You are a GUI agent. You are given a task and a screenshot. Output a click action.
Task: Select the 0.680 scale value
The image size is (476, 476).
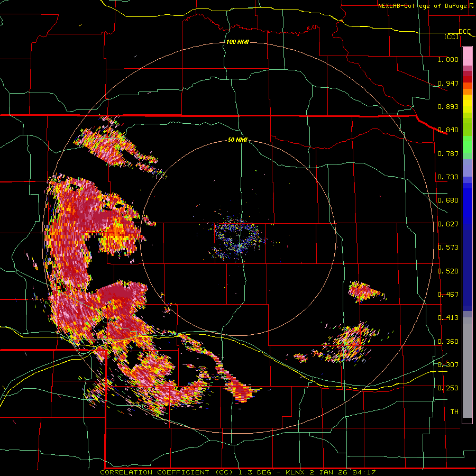(448, 200)
